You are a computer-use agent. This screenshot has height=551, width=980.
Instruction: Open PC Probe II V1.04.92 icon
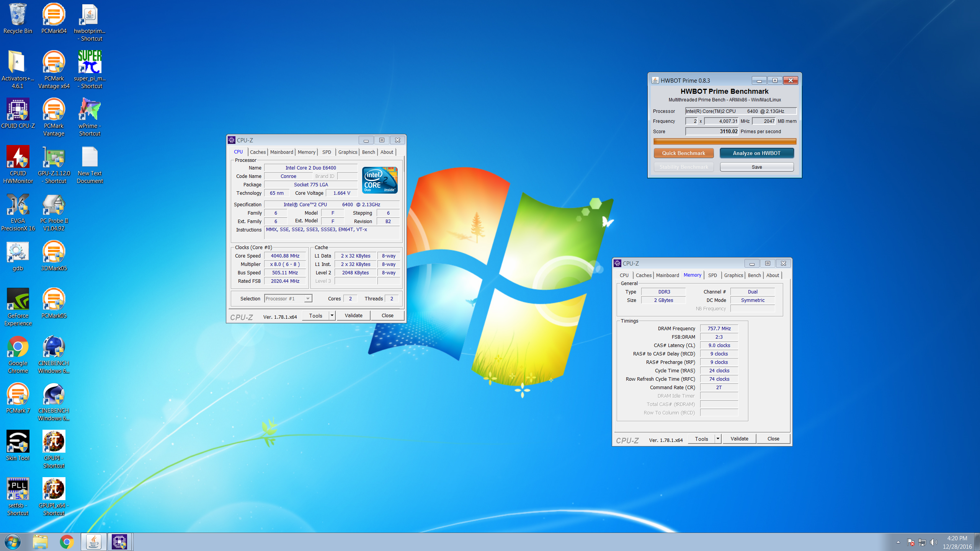click(54, 212)
